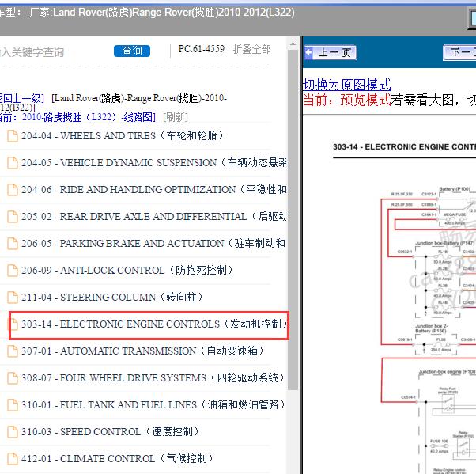Click the 返回上一级 link
The width and height of the screenshot is (476, 474).
coord(22,98)
